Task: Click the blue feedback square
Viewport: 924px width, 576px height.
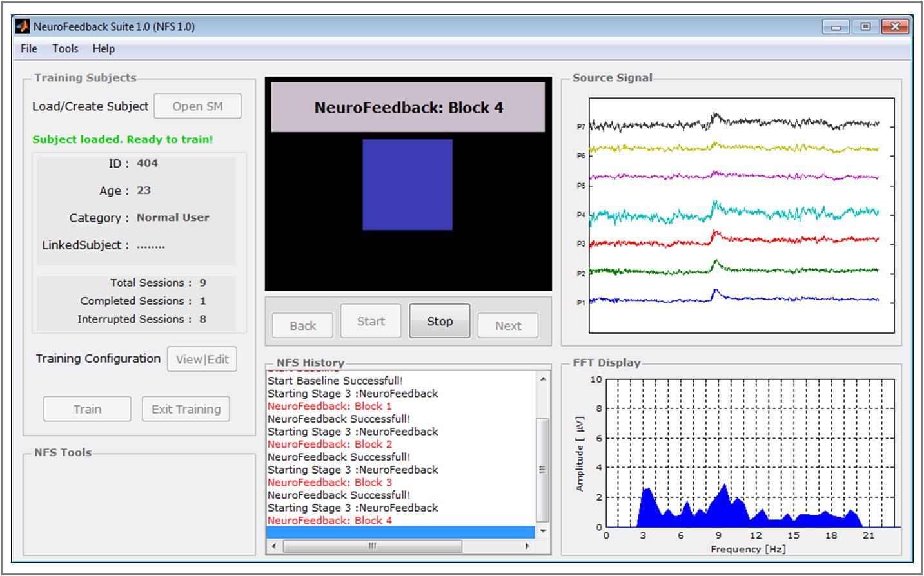Action: pyautogui.click(x=408, y=185)
